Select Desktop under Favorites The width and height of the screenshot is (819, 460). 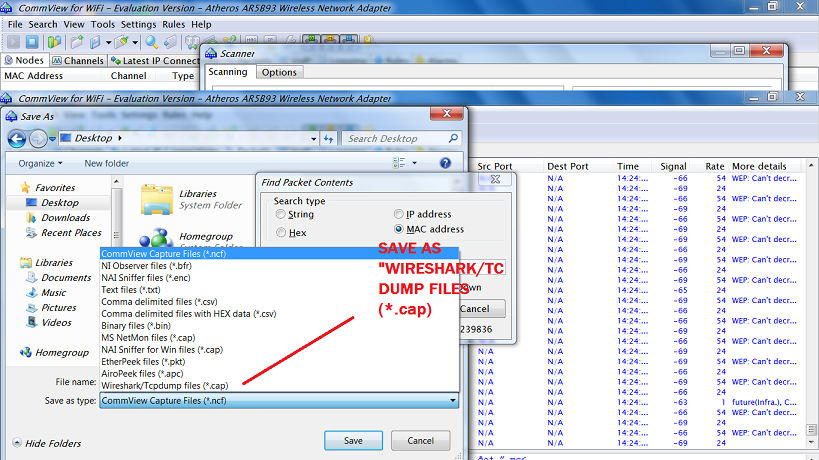point(60,203)
